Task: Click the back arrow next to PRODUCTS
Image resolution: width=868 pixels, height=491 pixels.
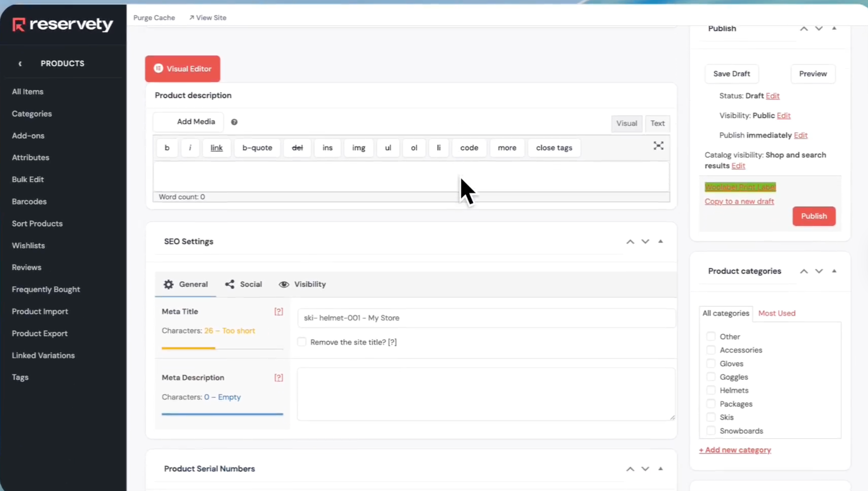Action: coord(20,63)
